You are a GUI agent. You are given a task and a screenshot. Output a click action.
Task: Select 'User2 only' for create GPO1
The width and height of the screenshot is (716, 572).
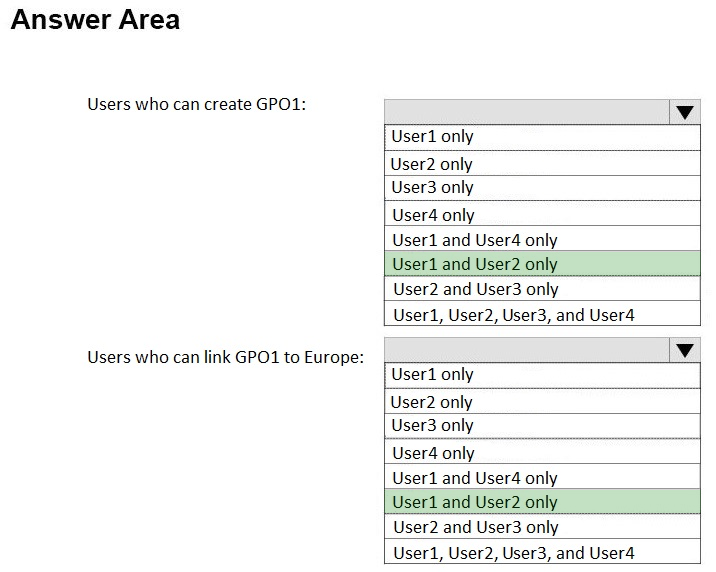click(542, 163)
